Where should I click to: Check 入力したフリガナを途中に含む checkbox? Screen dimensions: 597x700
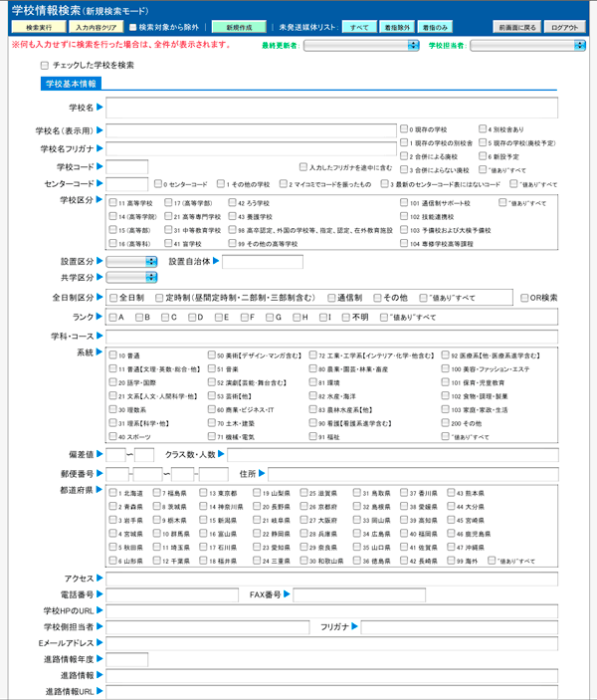click(303, 167)
